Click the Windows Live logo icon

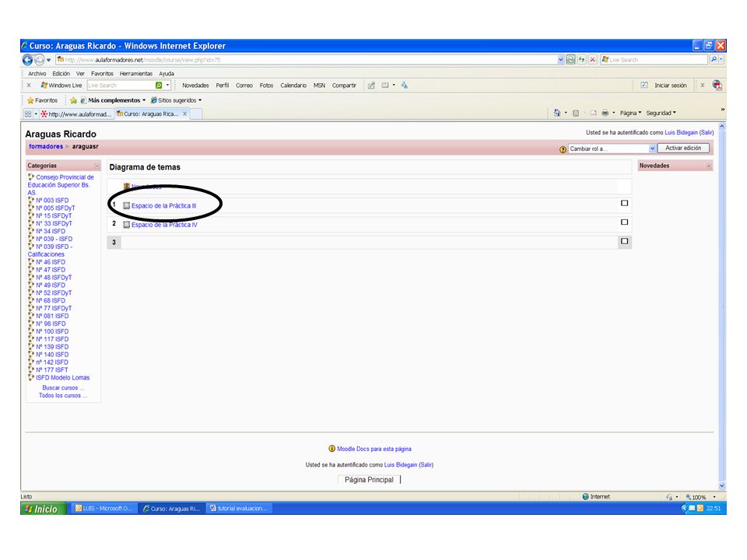click(44, 86)
